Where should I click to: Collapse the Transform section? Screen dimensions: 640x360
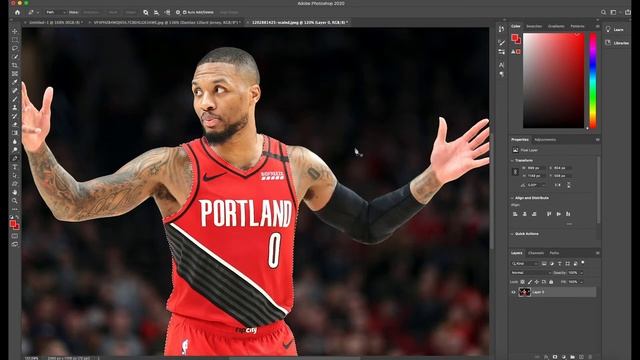(x=513, y=160)
